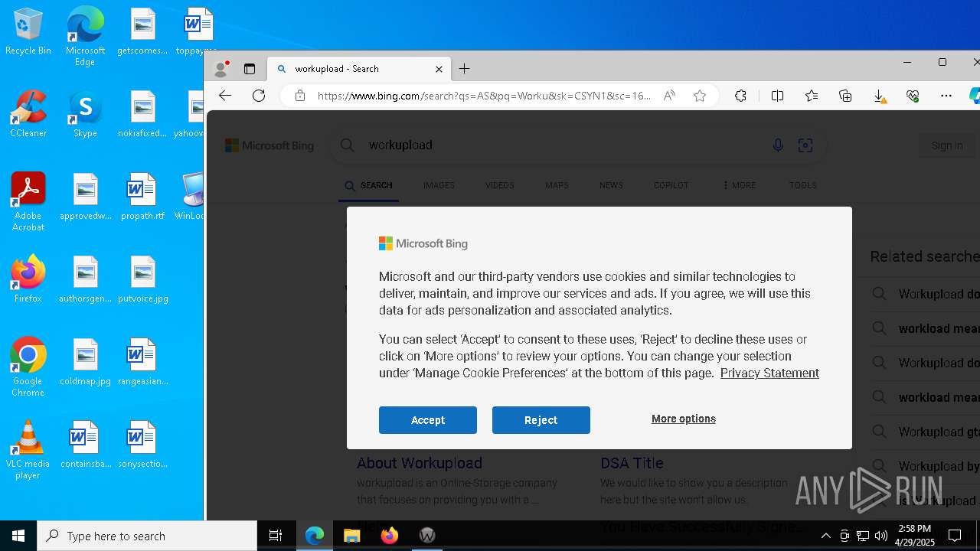Click the Edge back arrow button
This screenshot has width=980, height=551.
224,96
